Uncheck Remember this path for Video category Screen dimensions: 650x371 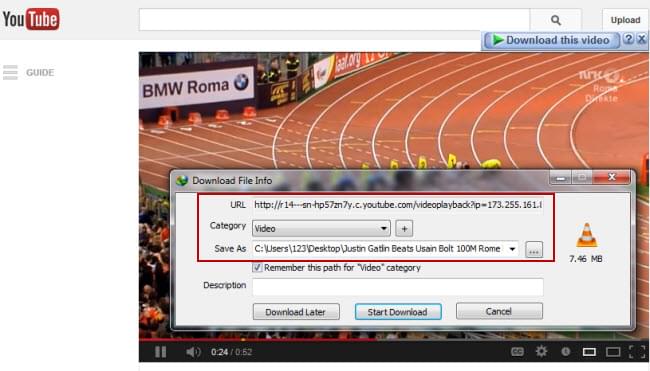click(257, 267)
